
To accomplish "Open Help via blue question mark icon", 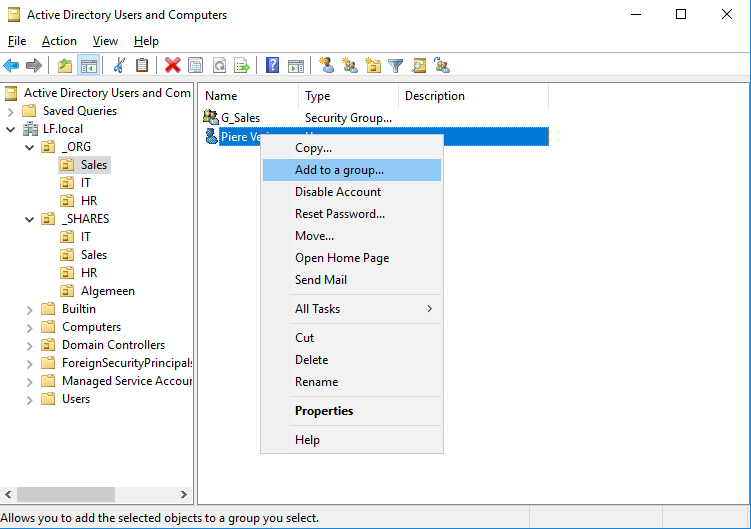I will point(272,65).
